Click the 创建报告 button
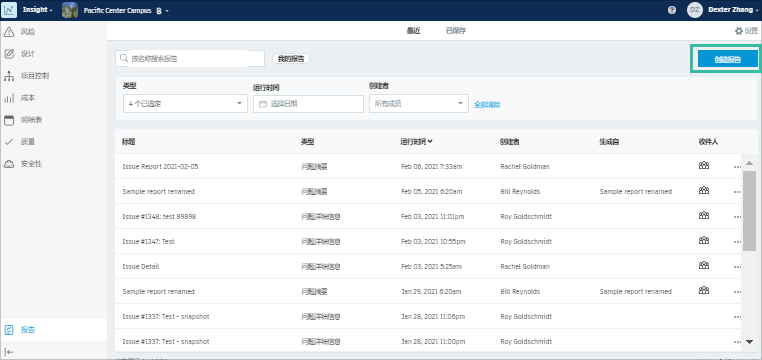This screenshot has height=360, width=762. click(x=727, y=59)
